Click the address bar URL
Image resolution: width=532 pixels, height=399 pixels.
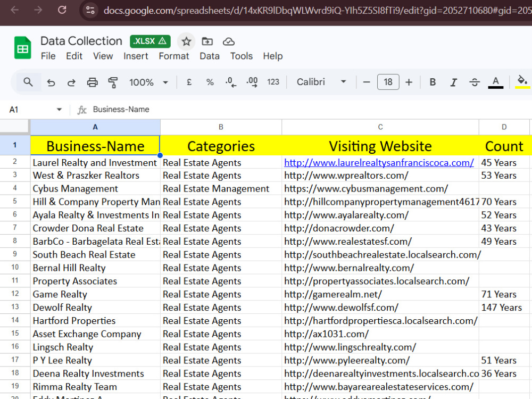tap(317, 11)
